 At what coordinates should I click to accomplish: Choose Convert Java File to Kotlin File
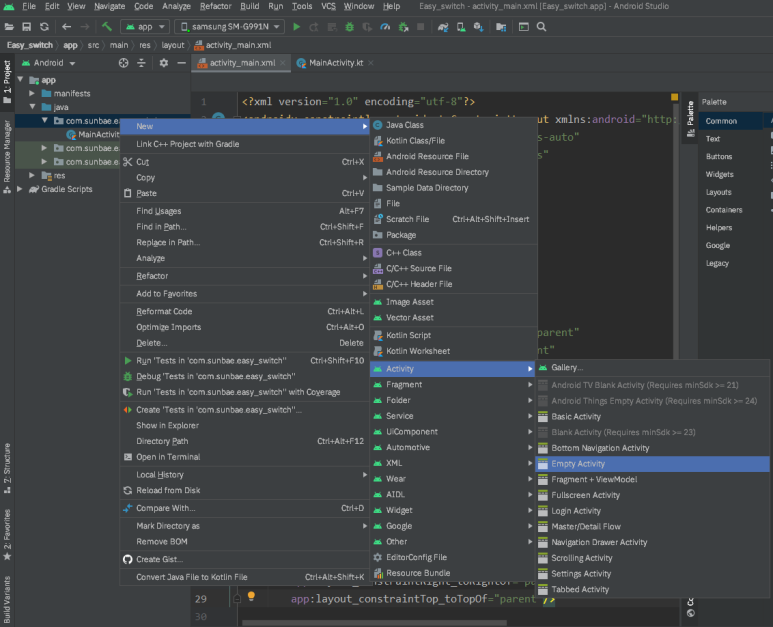[245, 577]
